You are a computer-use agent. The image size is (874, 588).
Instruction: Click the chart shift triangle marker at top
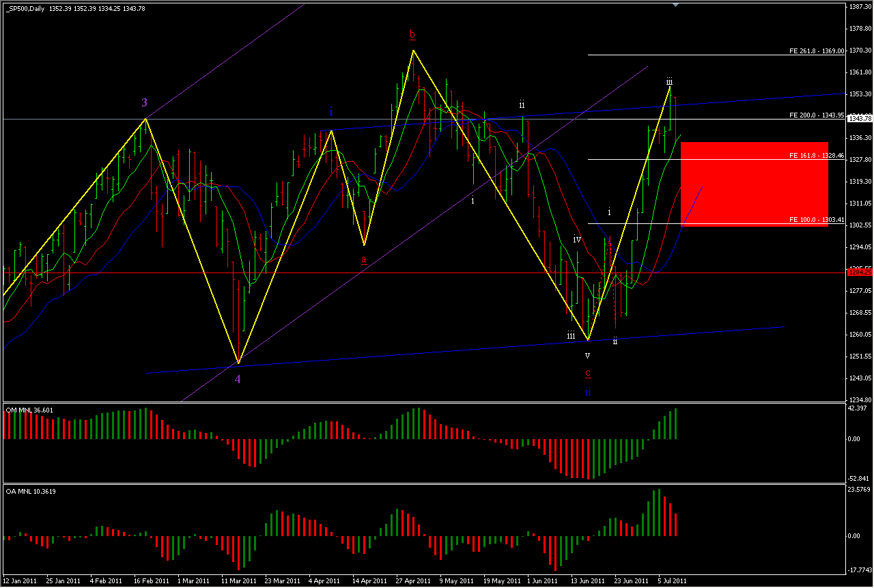675,5
